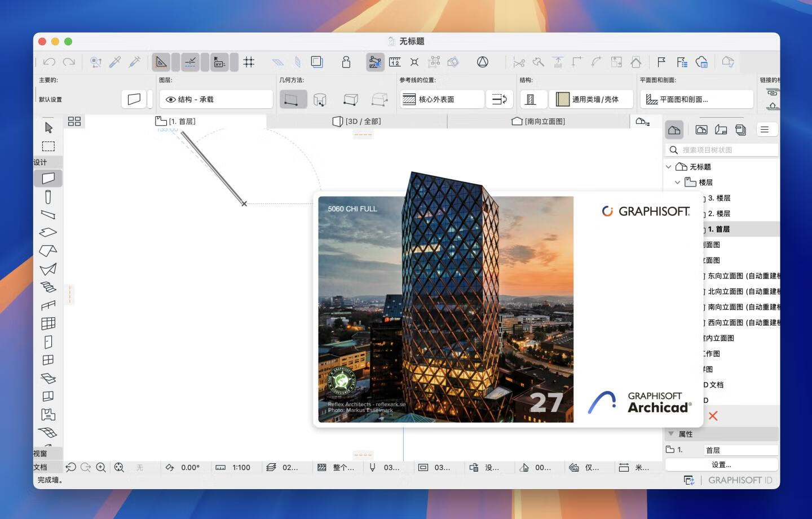Click the tab overview grid button
Viewport: 812px width, 519px height.
pyautogui.click(x=74, y=121)
